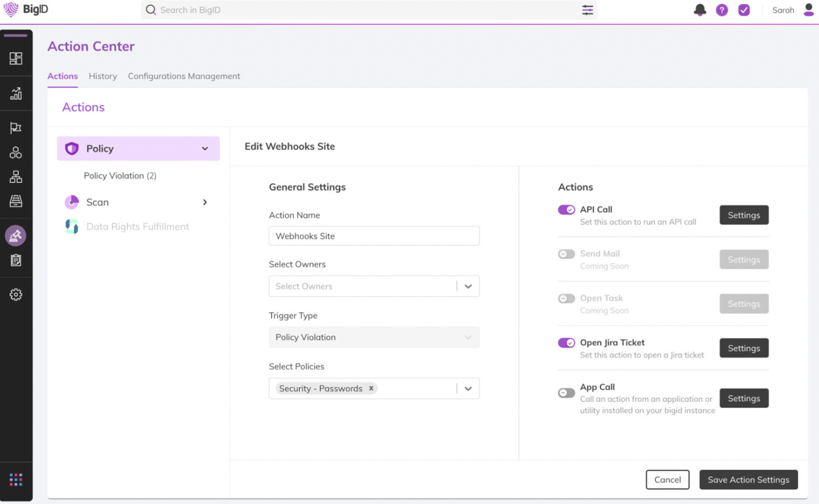
Task: Click the Sarah user profile icon
Action: click(809, 10)
